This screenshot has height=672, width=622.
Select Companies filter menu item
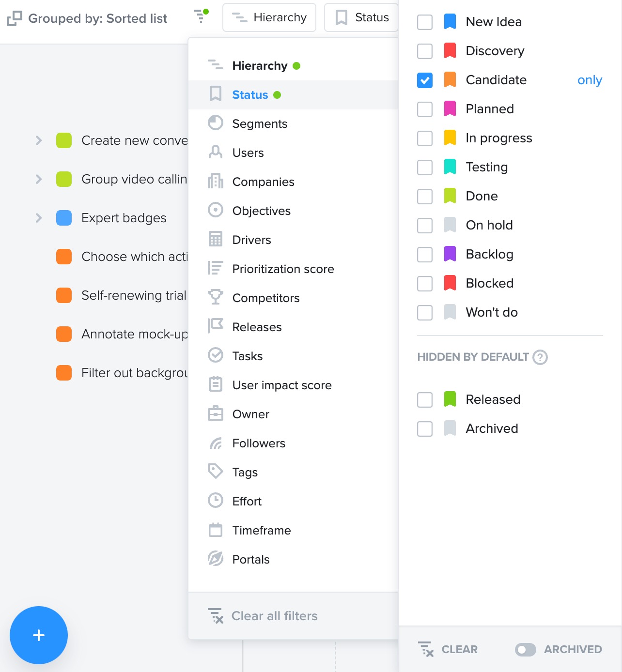click(293, 182)
